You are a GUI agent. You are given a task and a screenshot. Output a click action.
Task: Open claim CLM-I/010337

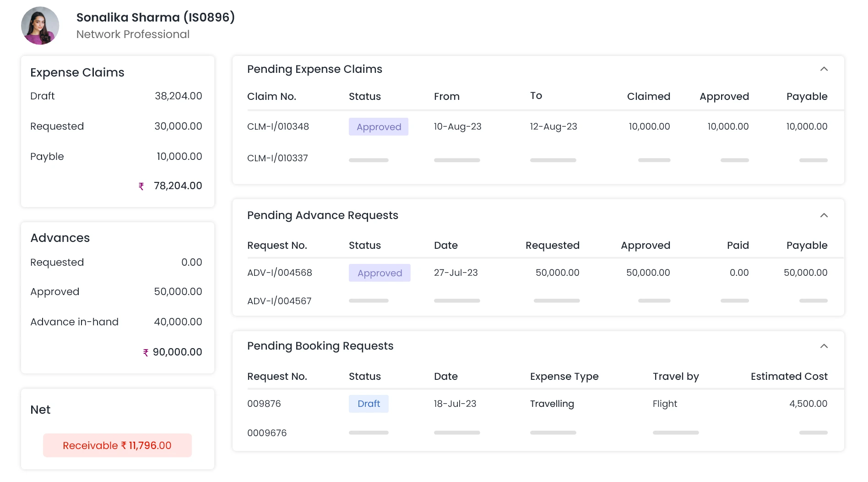click(277, 158)
